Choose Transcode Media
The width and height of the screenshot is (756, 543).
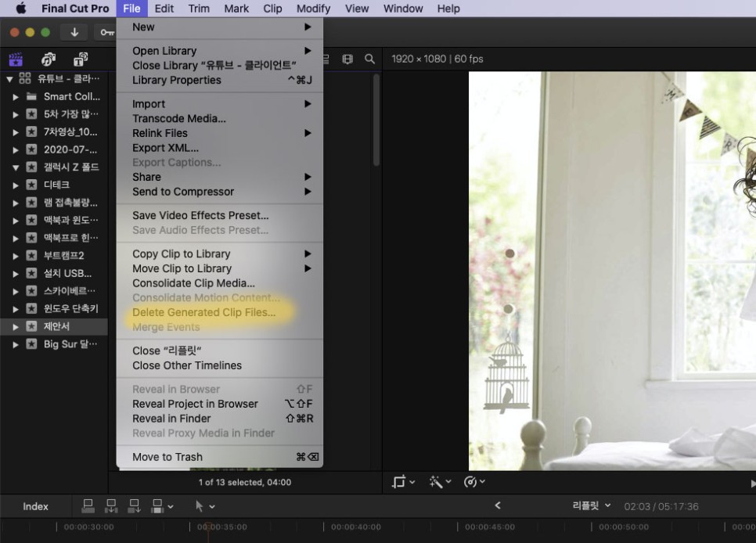click(x=219, y=118)
